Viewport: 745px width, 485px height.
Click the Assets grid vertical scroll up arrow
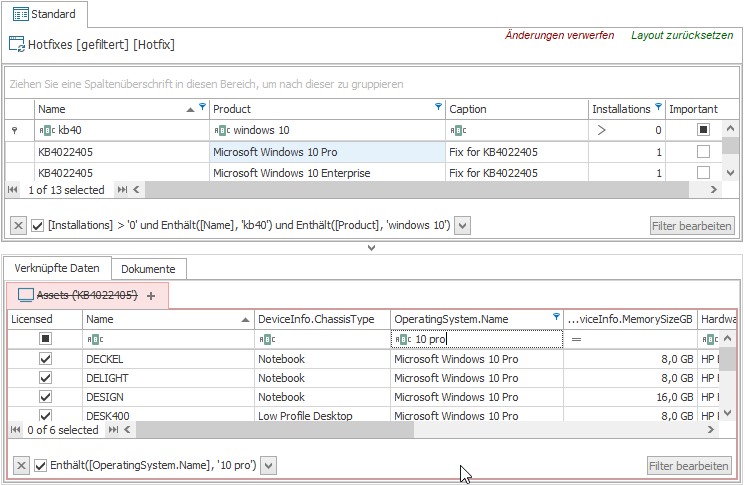[727, 339]
